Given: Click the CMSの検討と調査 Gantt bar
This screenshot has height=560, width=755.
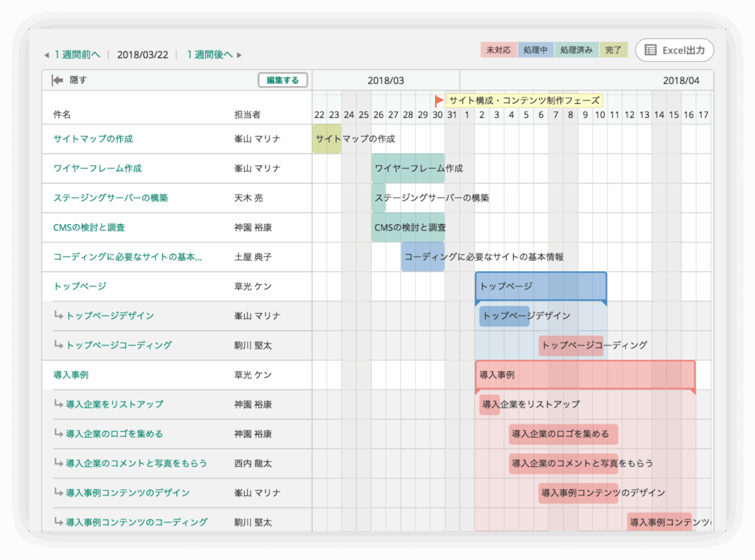Looking at the screenshot, I should (408, 227).
